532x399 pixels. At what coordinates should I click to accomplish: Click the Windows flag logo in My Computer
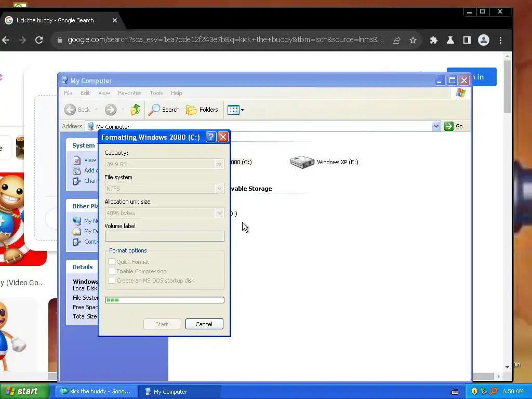pyautogui.click(x=460, y=93)
